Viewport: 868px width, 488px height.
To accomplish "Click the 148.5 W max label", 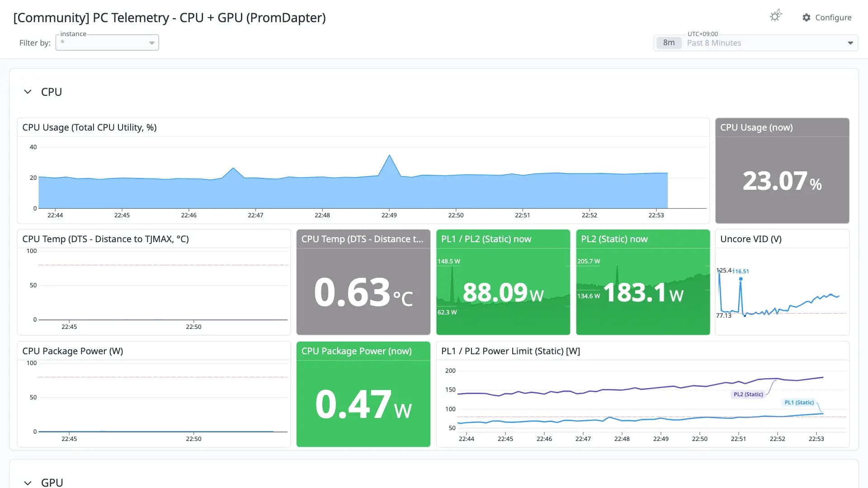I will tap(448, 261).
